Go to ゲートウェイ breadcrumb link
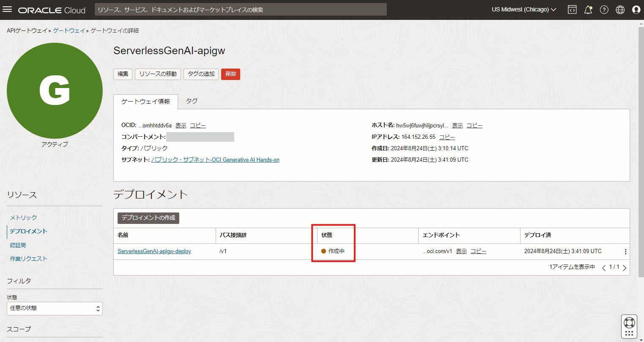The image size is (644, 342). (x=69, y=31)
